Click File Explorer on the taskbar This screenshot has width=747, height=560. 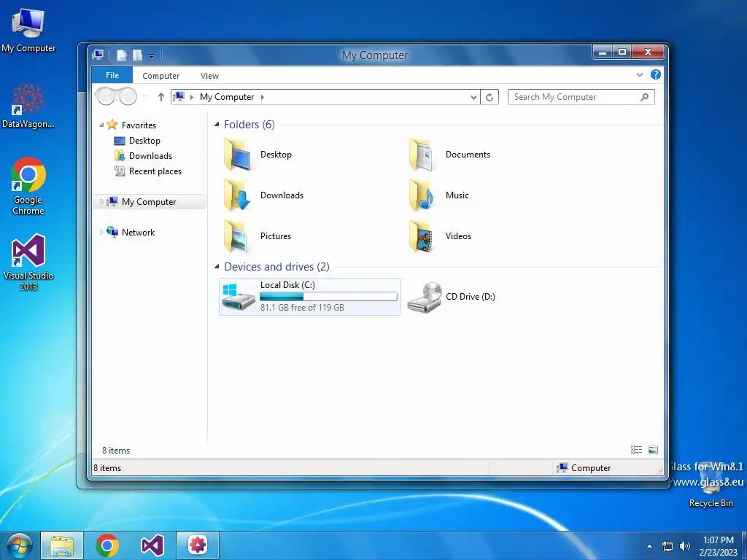click(62, 545)
